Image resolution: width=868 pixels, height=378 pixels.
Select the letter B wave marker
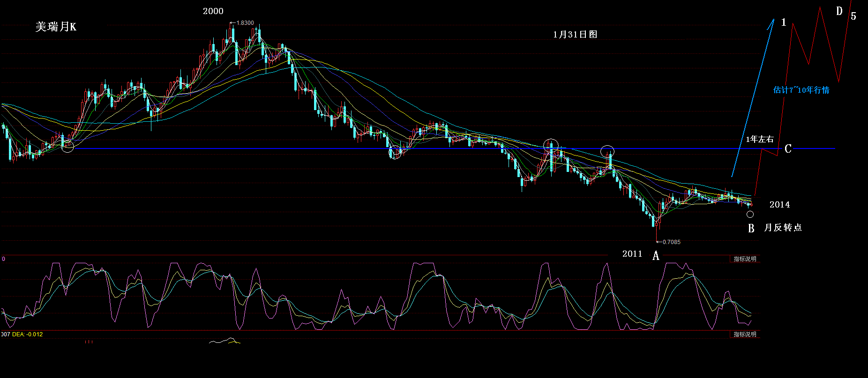(751, 229)
